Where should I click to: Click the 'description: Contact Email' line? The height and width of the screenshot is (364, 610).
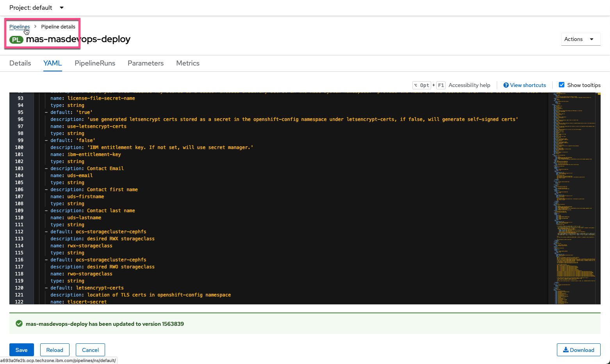point(87,169)
